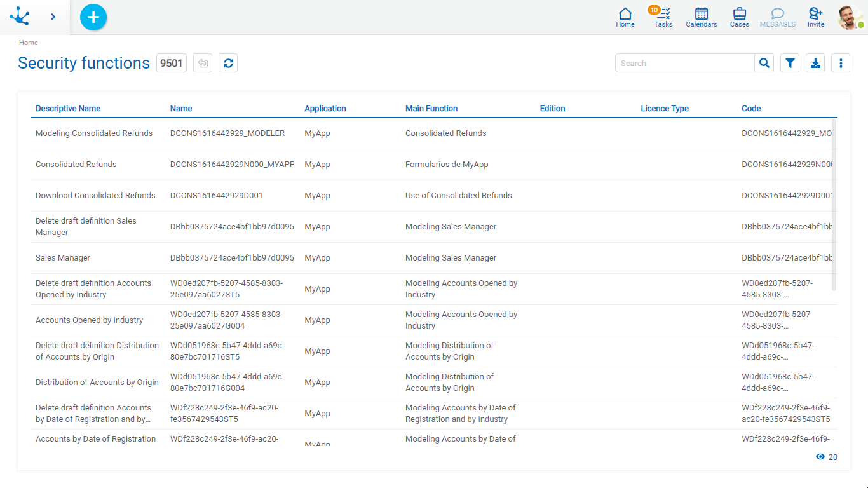The width and height of the screenshot is (868, 488).
Task: Click WDd051968c...701716ST5 name cell
Action: coord(227,351)
